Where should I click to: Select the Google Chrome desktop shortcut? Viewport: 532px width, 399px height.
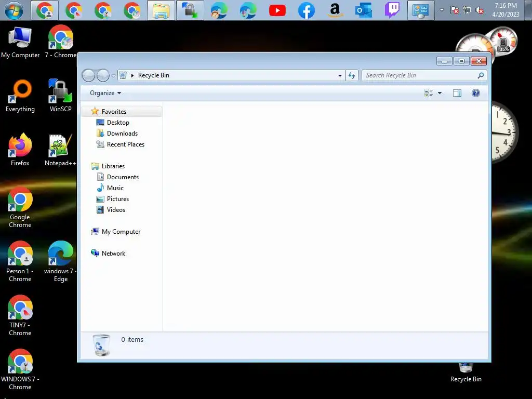(x=20, y=207)
